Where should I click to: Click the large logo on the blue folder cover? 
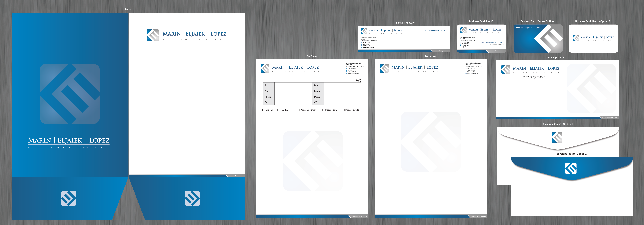coord(70,94)
